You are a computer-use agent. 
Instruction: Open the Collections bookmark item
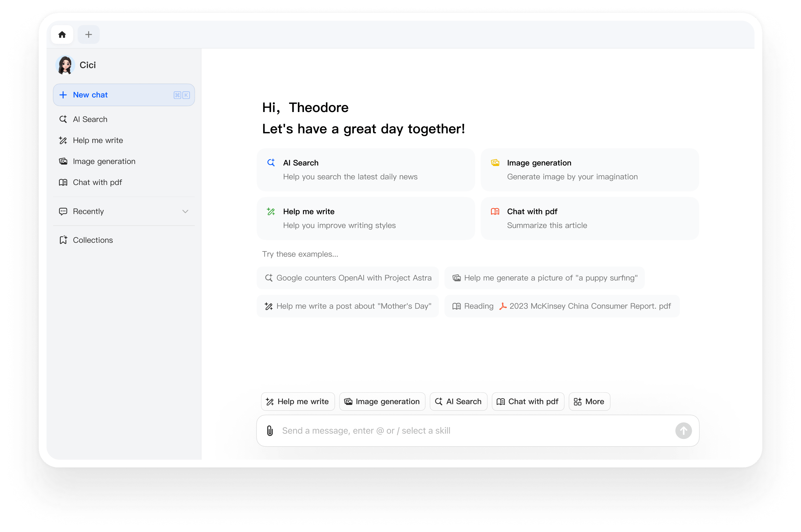pos(93,240)
